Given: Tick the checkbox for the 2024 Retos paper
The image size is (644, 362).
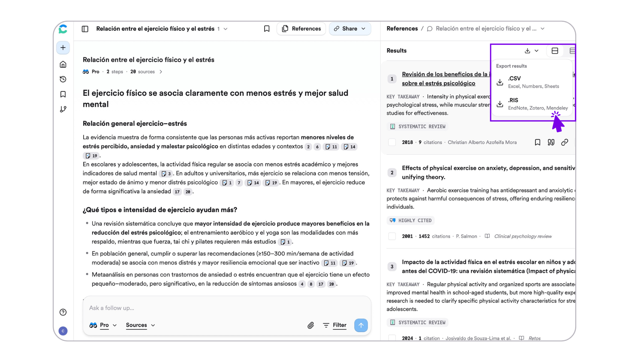Looking at the screenshot, I should (392, 338).
